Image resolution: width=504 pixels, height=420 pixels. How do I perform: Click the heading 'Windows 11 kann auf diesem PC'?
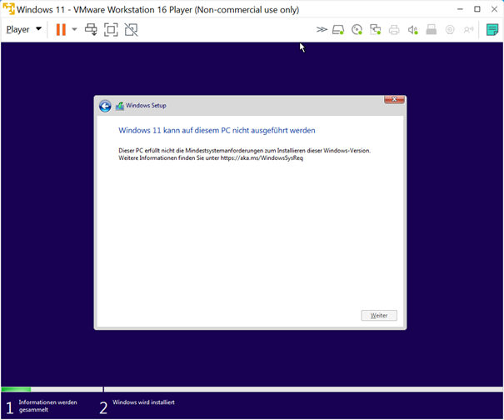(x=217, y=130)
